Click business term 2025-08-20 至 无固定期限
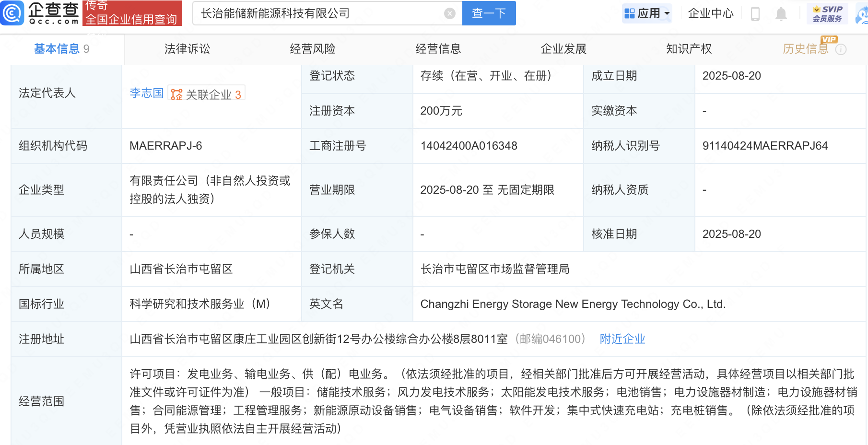The width and height of the screenshot is (868, 445). [x=487, y=190]
